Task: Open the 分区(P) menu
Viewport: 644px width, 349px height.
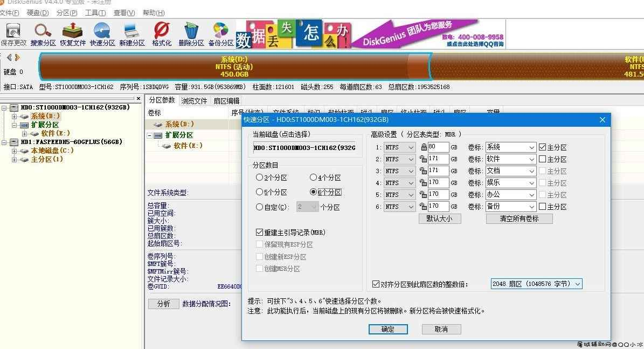Action: point(67,13)
